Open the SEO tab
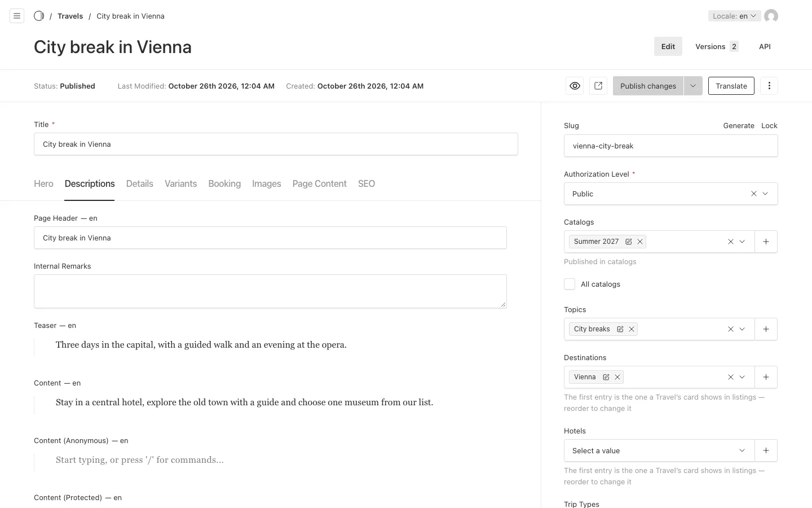812x508 pixels. pyautogui.click(x=367, y=183)
